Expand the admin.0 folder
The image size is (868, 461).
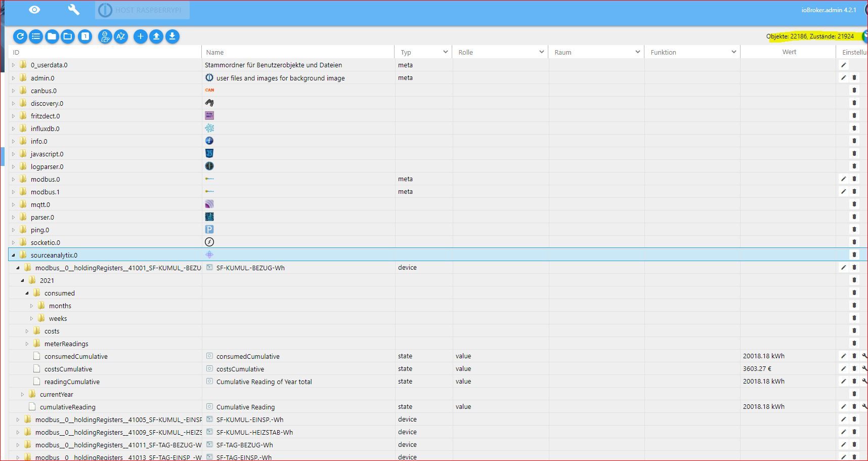(x=14, y=78)
